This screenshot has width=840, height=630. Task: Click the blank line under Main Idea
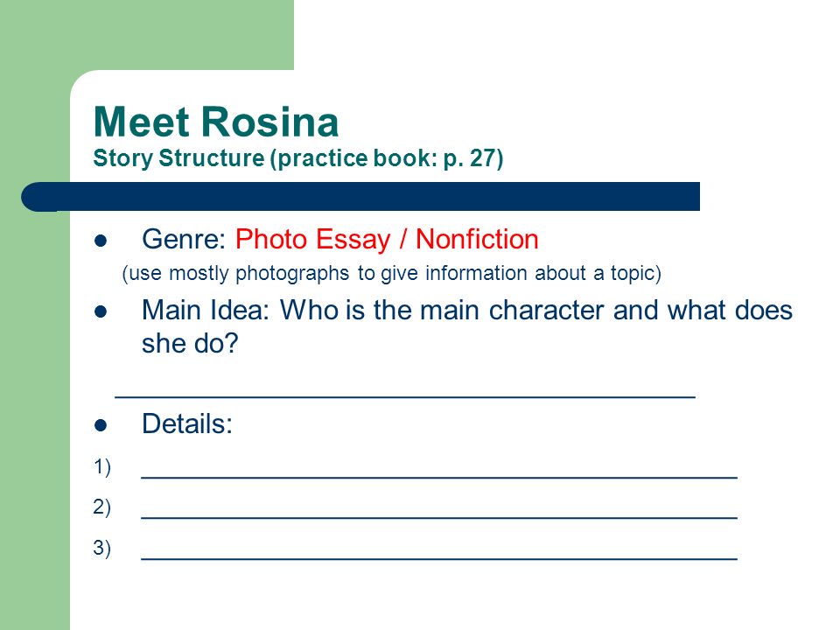(x=405, y=396)
